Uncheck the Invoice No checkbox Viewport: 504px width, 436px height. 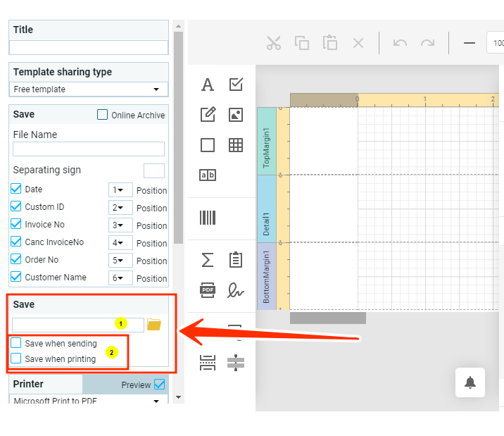click(17, 224)
